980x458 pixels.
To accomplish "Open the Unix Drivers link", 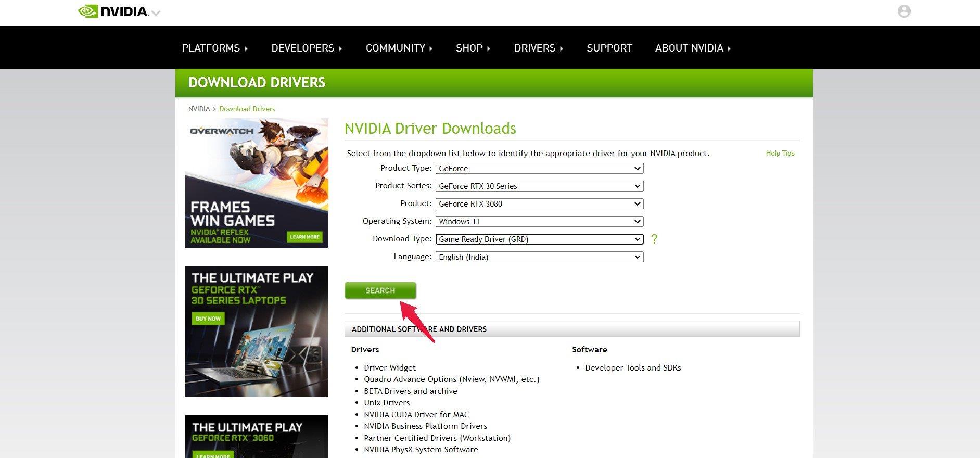I will 387,403.
